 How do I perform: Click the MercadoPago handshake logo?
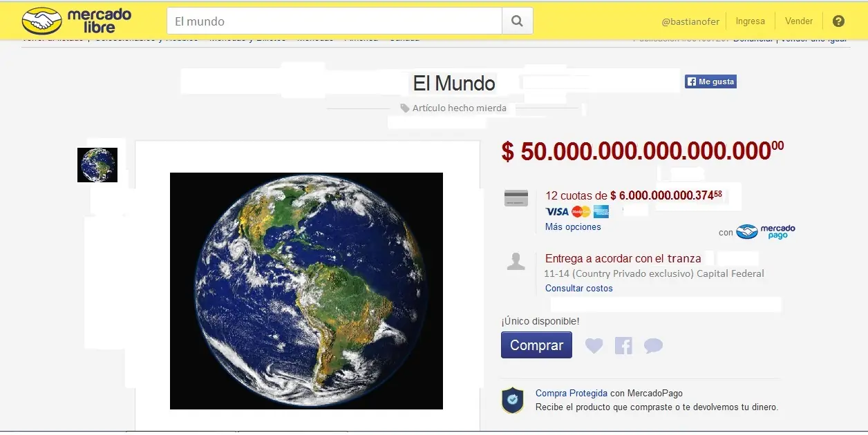point(747,232)
